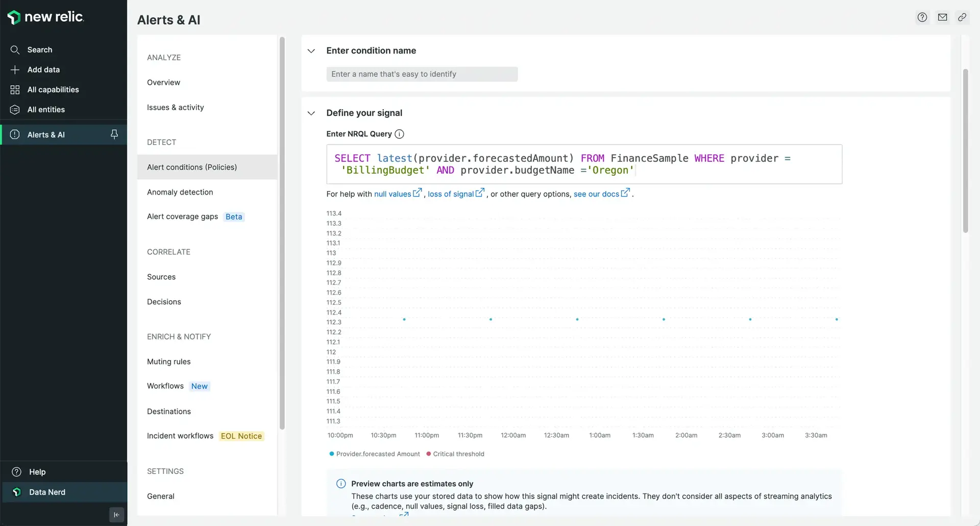Click the Data Nerd avatar icon

tap(16, 492)
